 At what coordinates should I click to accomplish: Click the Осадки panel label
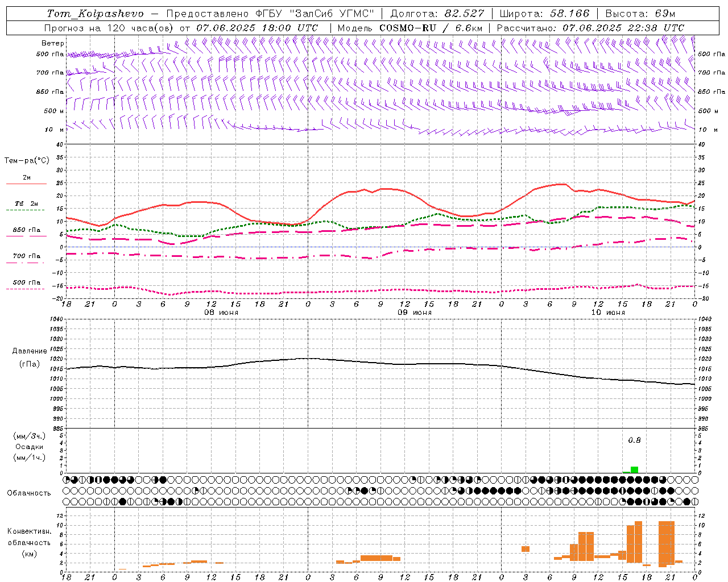29,447
